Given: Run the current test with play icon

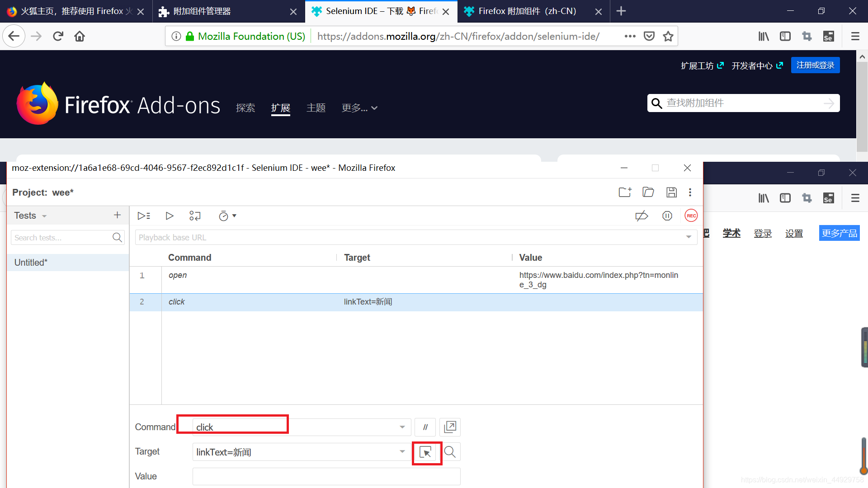Looking at the screenshot, I should (x=170, y=216).
